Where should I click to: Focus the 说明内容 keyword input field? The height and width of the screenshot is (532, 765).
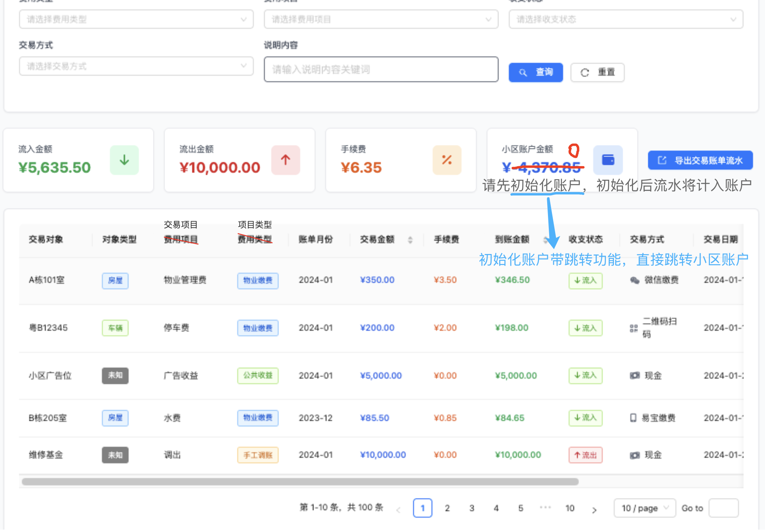(x=381, y=69)
